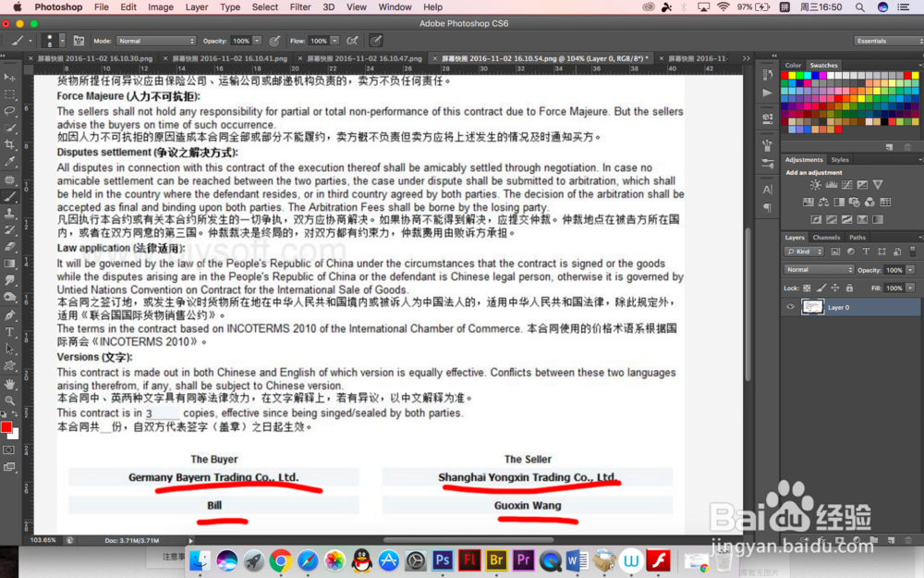
Task: Open the layer filter Kind dropdown
Action: coord(805,252)
